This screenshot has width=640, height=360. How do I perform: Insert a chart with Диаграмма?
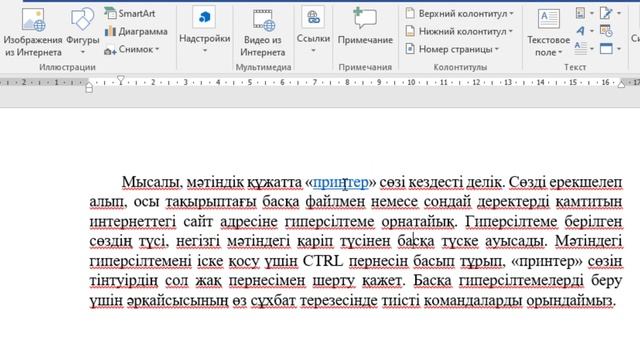(x=136, y=31)
